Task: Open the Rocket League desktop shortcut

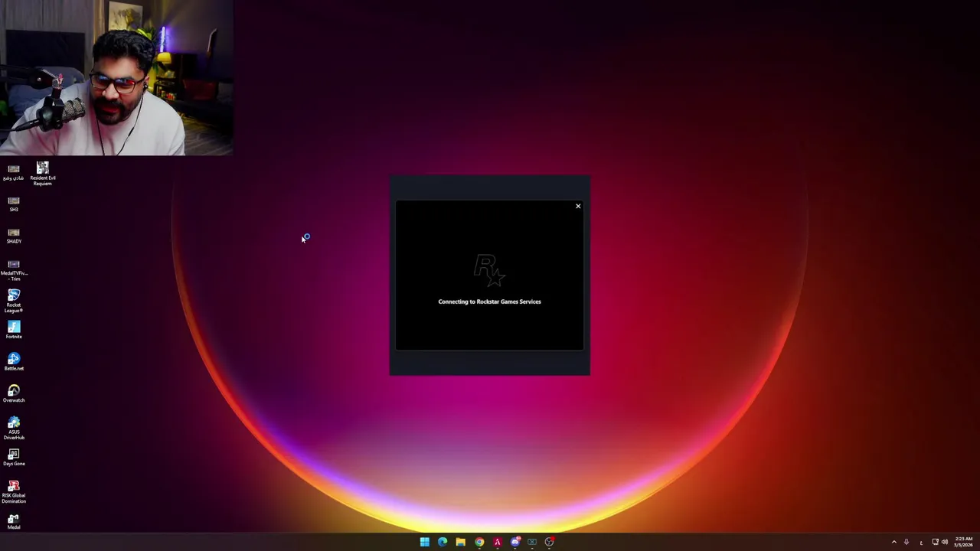Action: click(14, 301)
